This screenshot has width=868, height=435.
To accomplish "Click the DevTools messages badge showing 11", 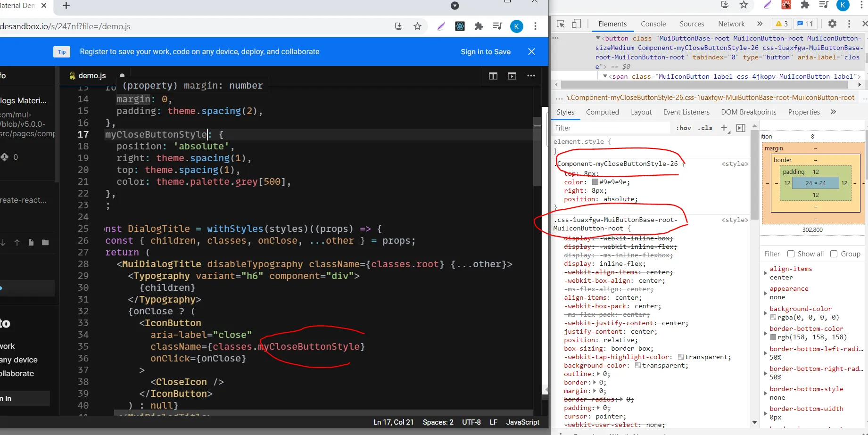I will (805, 24).
